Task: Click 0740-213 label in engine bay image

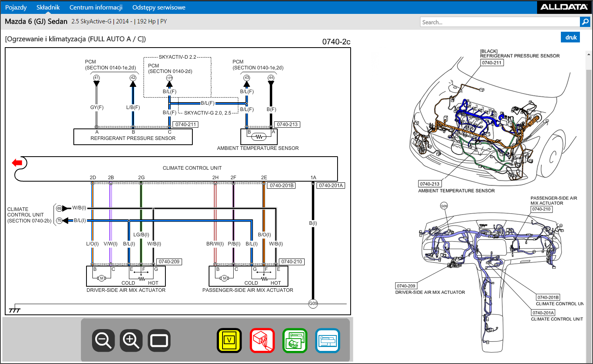Action: pos(430,184)
